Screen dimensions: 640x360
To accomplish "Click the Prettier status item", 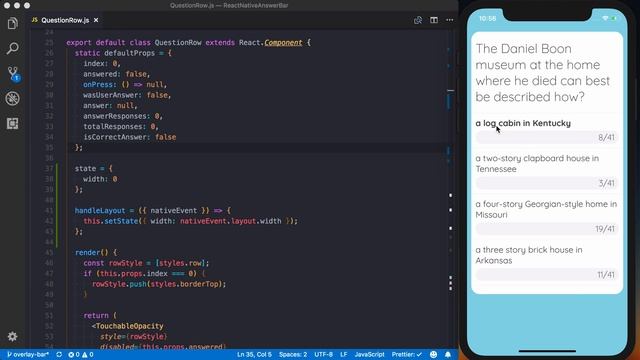I will pyautogui.click(x=407, y=354).
